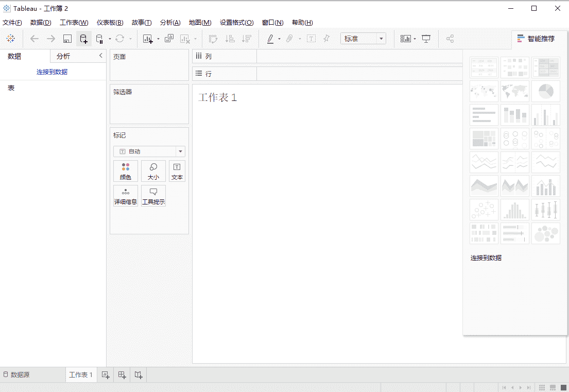This screenshot has height=392, width=569.
Task: Click the 颜色 color marks button
Action: [126, 172]
